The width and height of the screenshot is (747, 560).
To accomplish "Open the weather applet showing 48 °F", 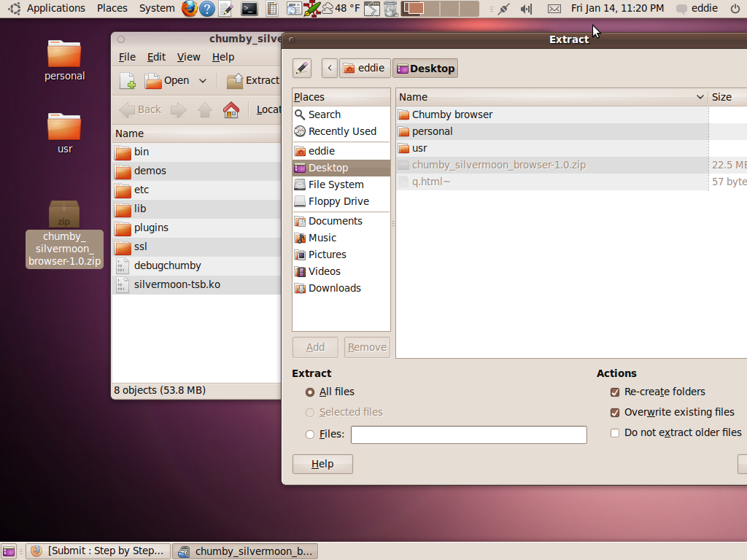I will tap(341, 9).
